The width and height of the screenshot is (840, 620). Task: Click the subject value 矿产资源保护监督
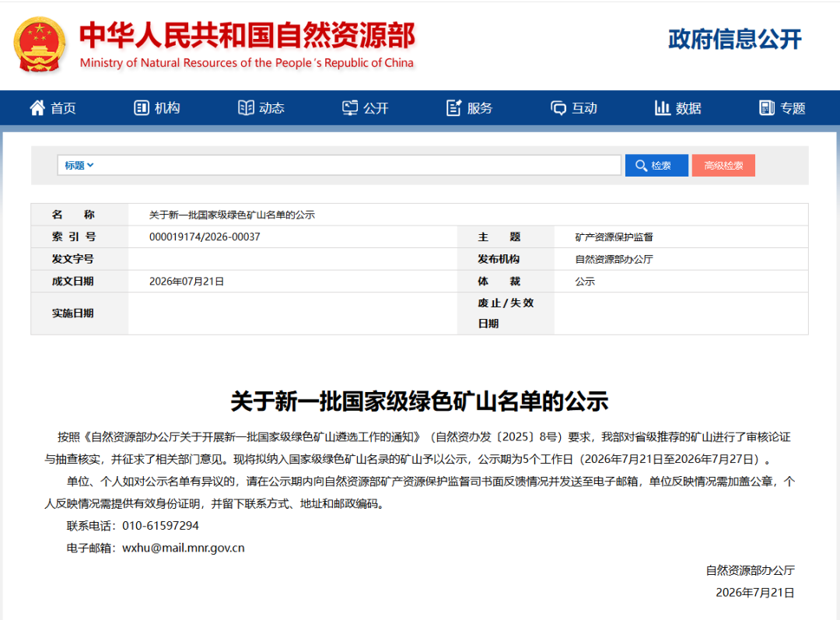(x=614, y=236)
